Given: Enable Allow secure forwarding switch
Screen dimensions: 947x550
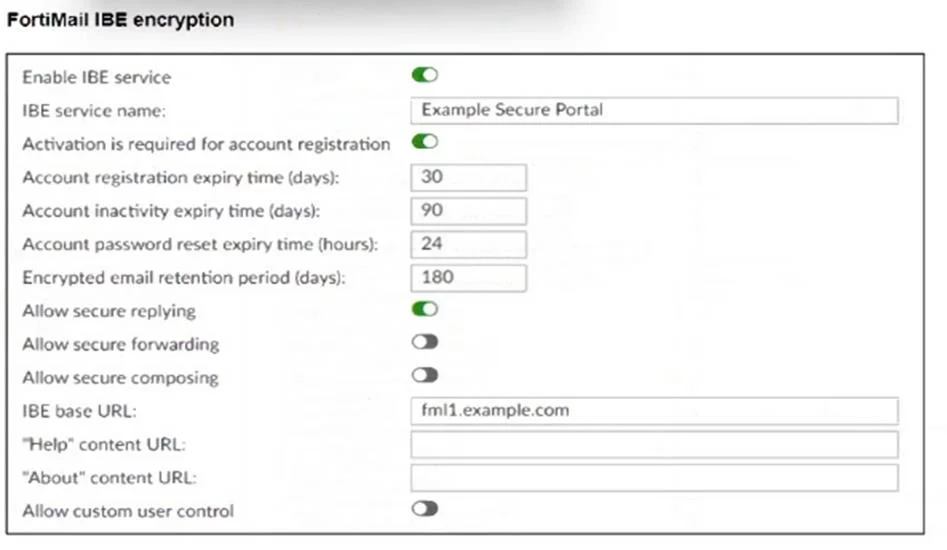Looking at the screenshot, I should coord(425,342).
